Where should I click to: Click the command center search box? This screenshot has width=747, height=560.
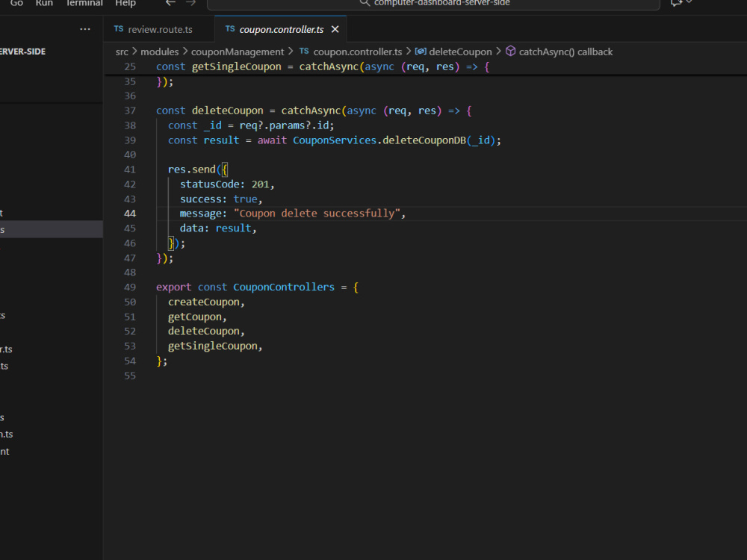(x=433, y=4)
